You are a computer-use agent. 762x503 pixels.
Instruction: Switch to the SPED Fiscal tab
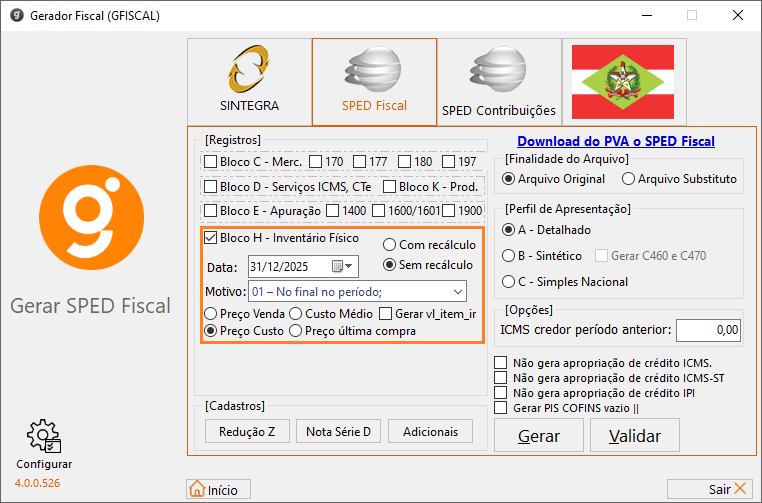tap(374, 82)
